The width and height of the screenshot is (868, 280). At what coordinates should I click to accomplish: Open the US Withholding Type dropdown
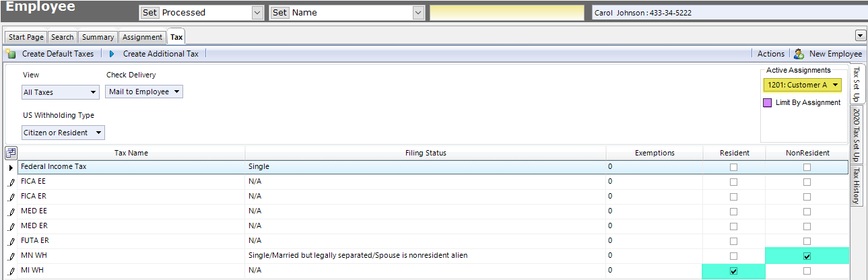pyautogui.click(x=63, y=133)
